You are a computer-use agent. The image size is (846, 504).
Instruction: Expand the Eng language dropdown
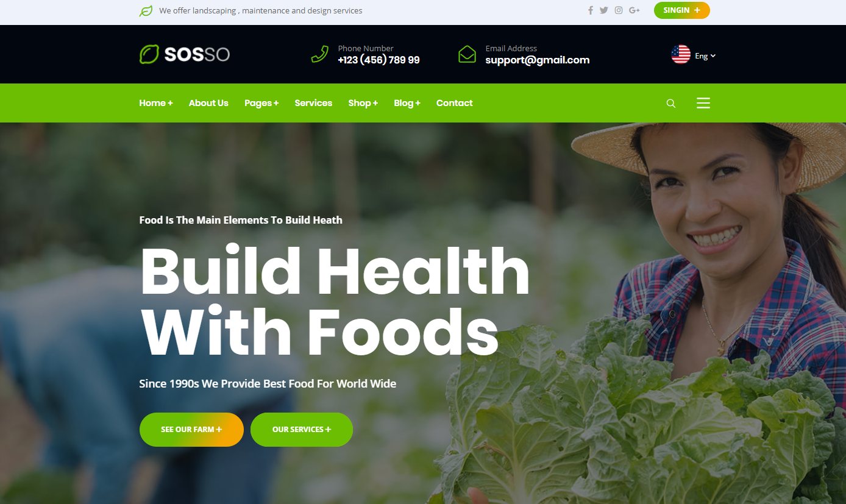[x=705, y=56]
